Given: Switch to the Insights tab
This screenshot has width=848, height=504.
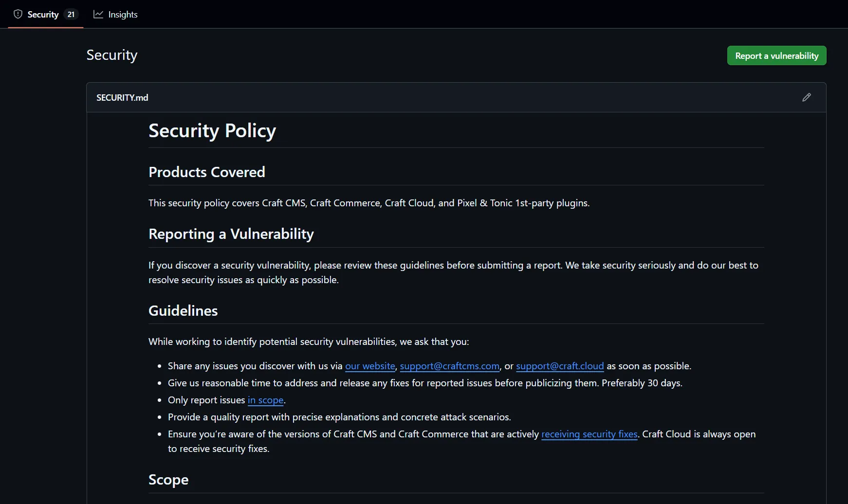Looking at the screenshot, I should click(x=115, y=14).
